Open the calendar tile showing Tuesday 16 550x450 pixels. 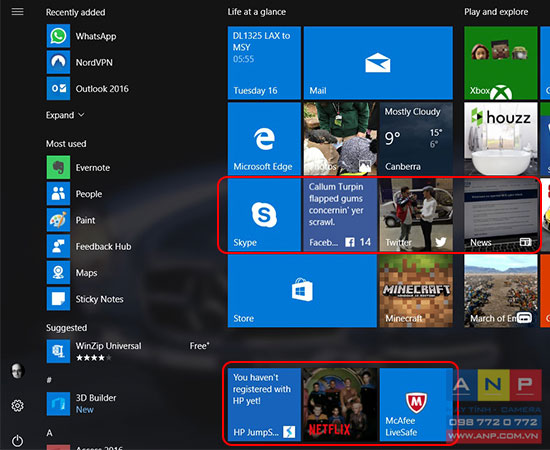click(x=264, y=63)
